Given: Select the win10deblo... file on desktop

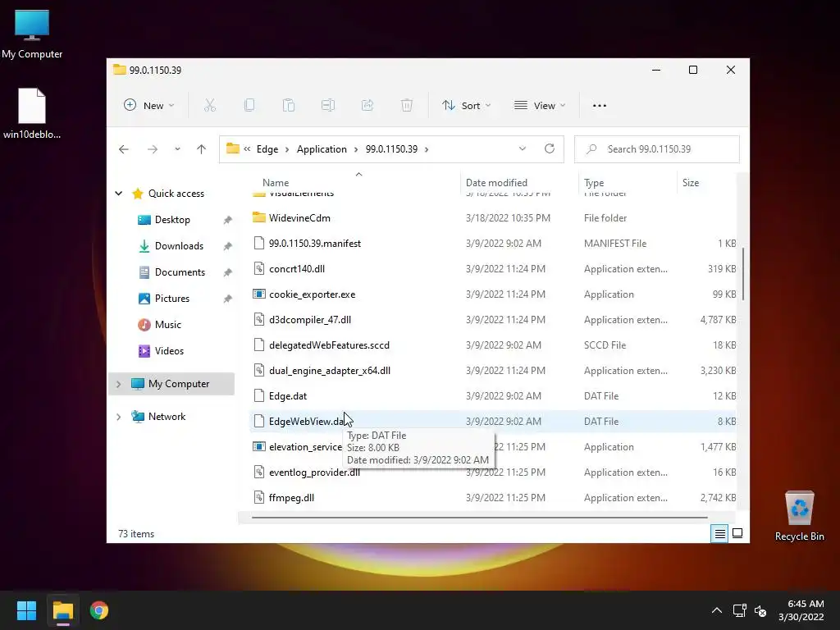Looking at the screenshot, I should coord(32,113).
